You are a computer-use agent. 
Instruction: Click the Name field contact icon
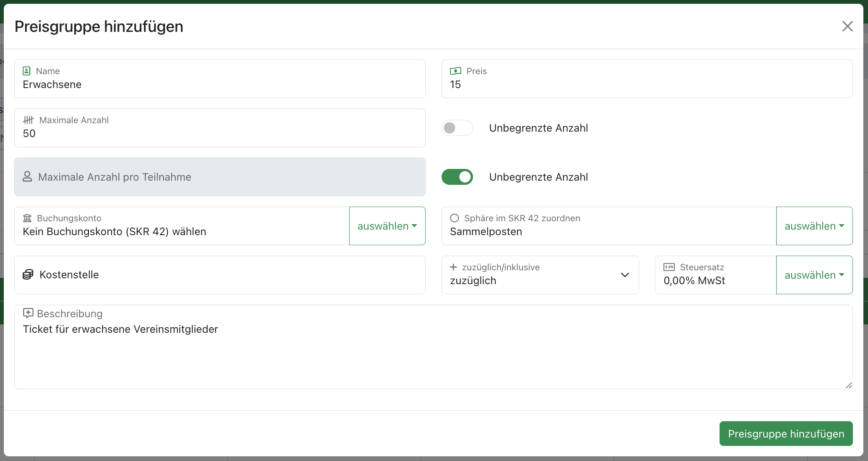27,71
